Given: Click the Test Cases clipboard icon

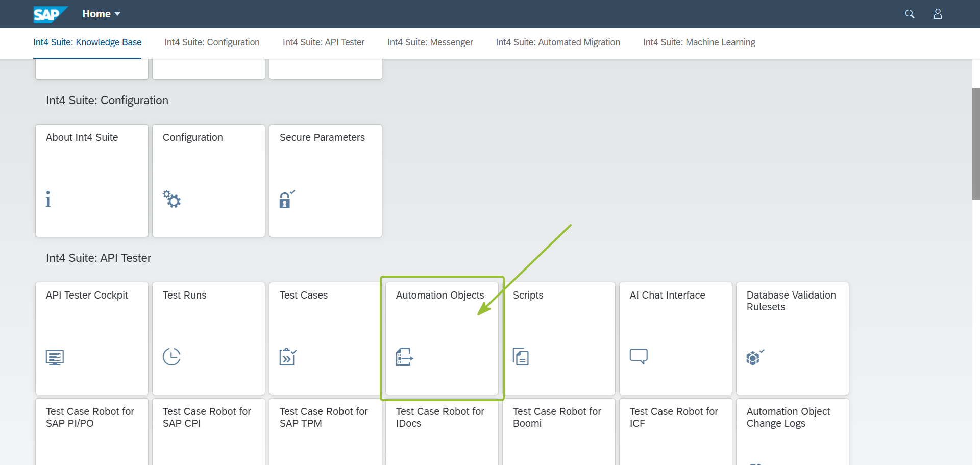Looking at the screenshot, I should 288,357.
